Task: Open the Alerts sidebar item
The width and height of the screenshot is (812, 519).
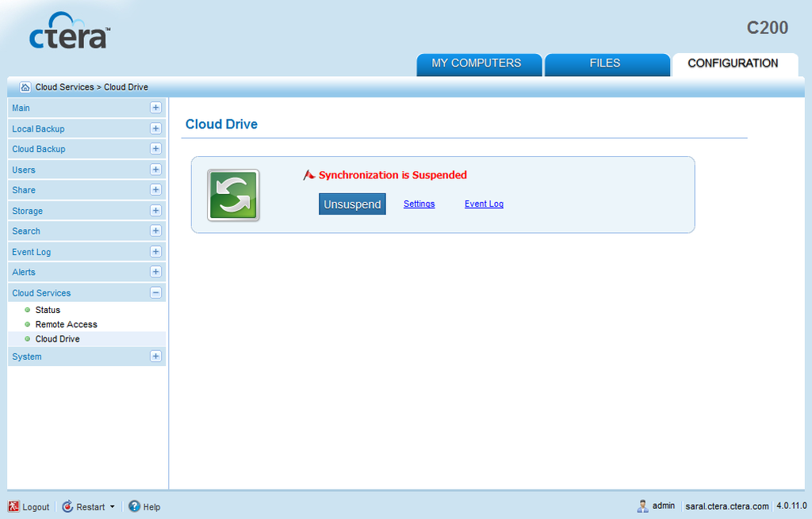Action: click(x=24, y=272)
